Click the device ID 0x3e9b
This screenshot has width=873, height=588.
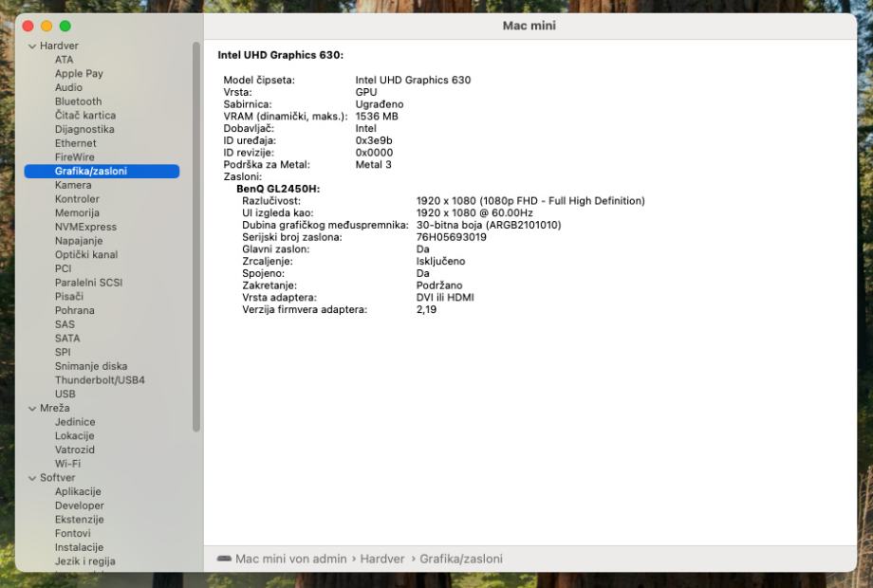pos(374,140)
